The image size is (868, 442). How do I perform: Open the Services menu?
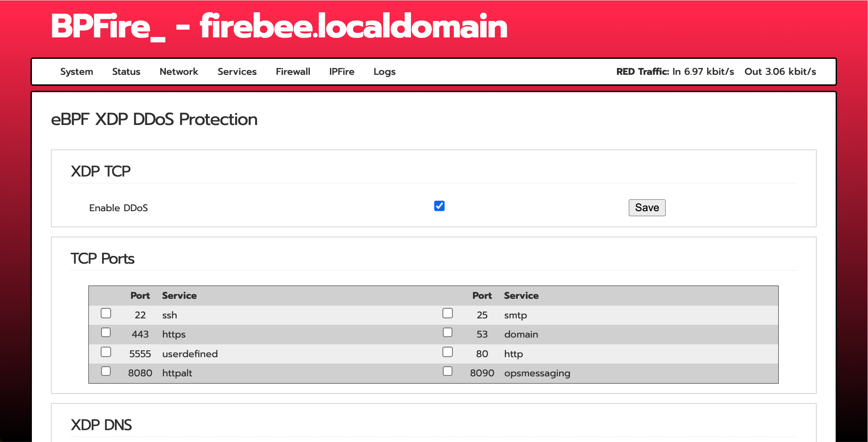tap(237, 72)
